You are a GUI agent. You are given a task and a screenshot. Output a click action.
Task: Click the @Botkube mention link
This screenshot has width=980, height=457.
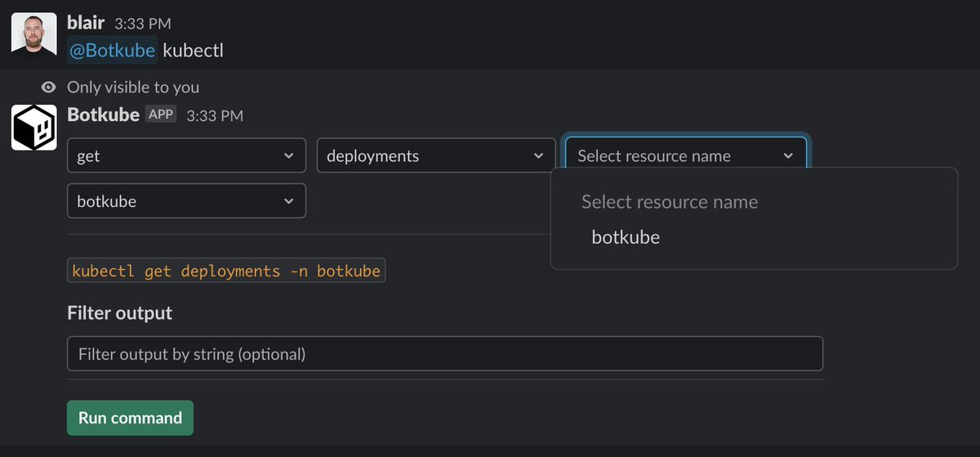click(112, 51)
